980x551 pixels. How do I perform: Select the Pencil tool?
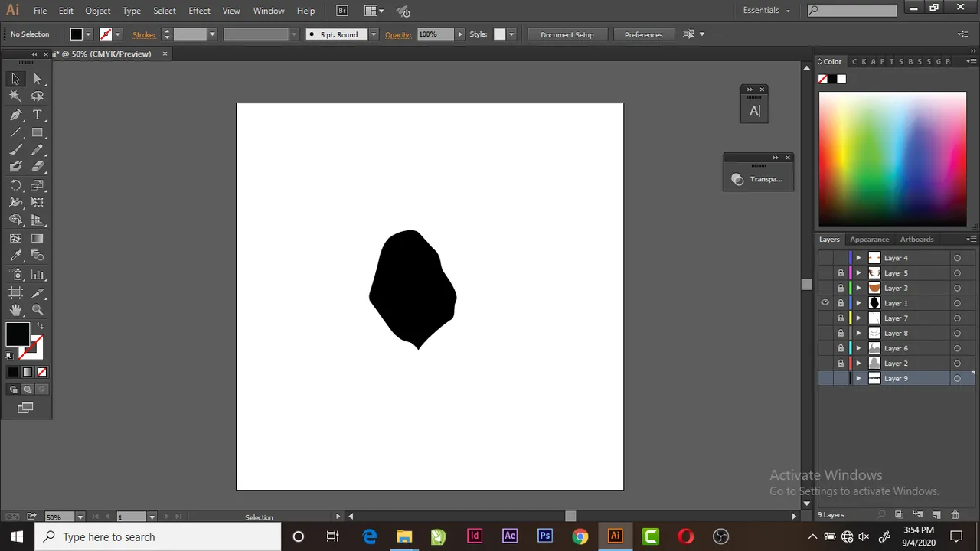38,150
